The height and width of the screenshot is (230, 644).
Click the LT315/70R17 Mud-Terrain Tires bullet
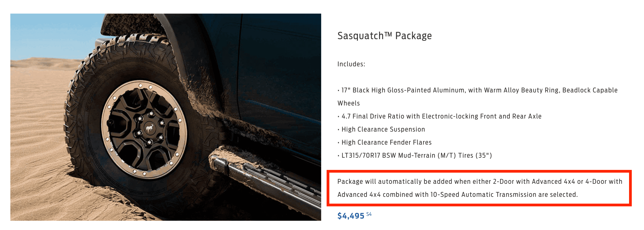tap(415, 156)
